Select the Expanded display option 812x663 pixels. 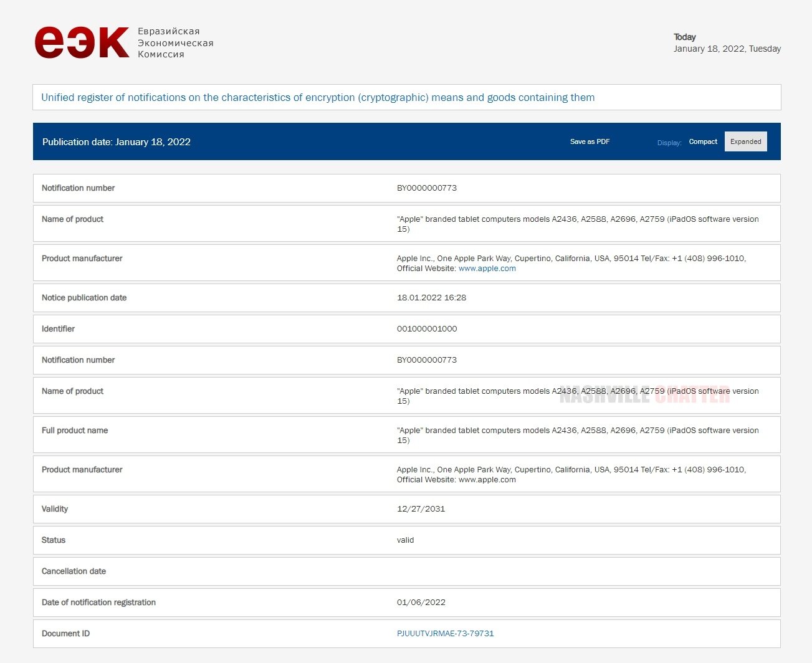pyautogui.click(x=745, y=141)
